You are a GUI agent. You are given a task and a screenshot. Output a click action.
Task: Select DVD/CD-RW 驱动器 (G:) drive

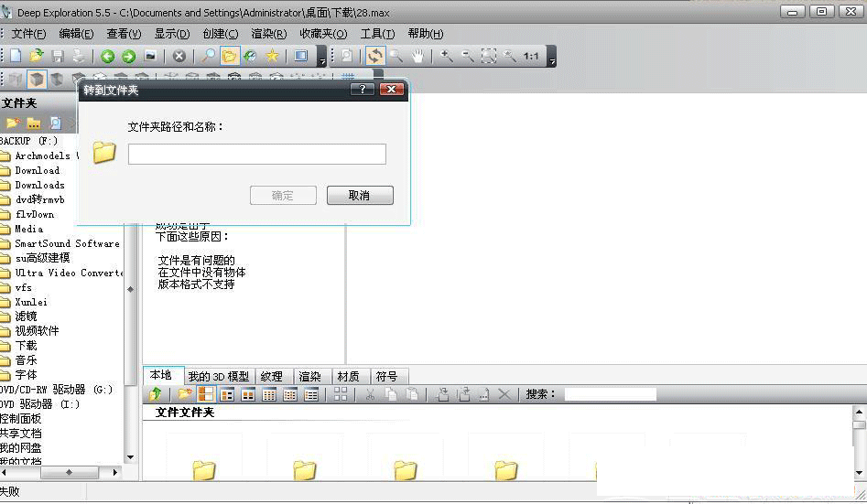pos(57,390)
